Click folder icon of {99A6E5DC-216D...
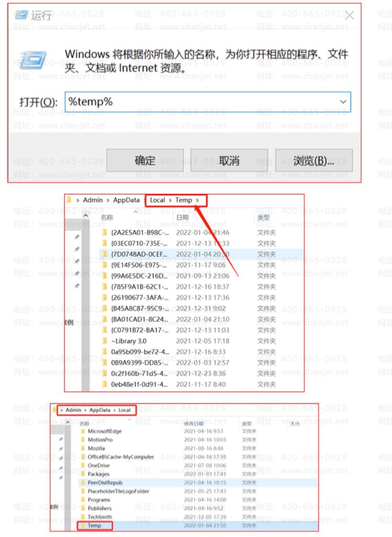The width and height of the screenshot is (392, 537). click(105, 276)
